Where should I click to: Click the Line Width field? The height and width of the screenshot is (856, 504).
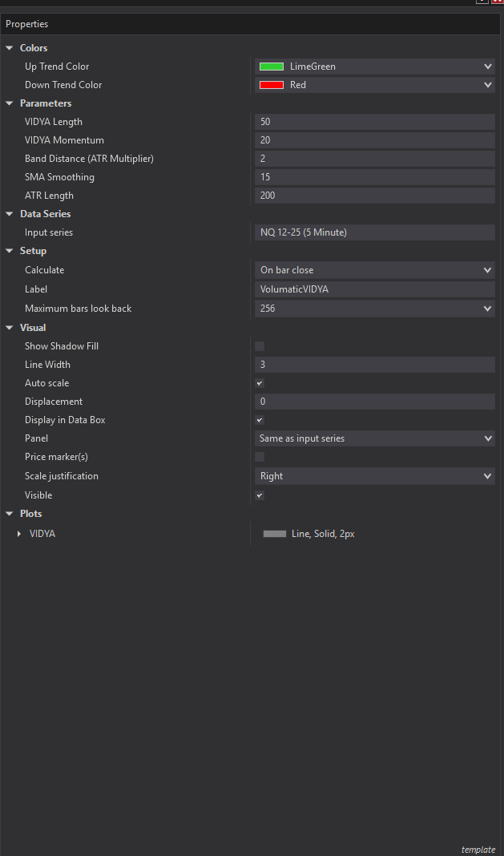(374, 365)
